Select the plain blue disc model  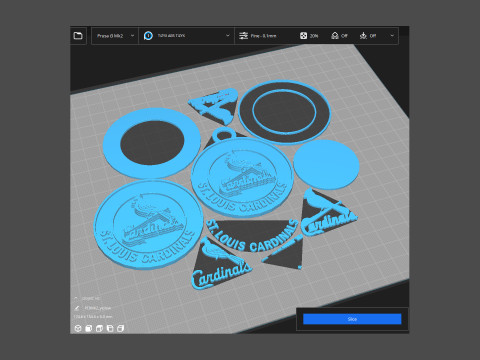[x=326, y=165]
